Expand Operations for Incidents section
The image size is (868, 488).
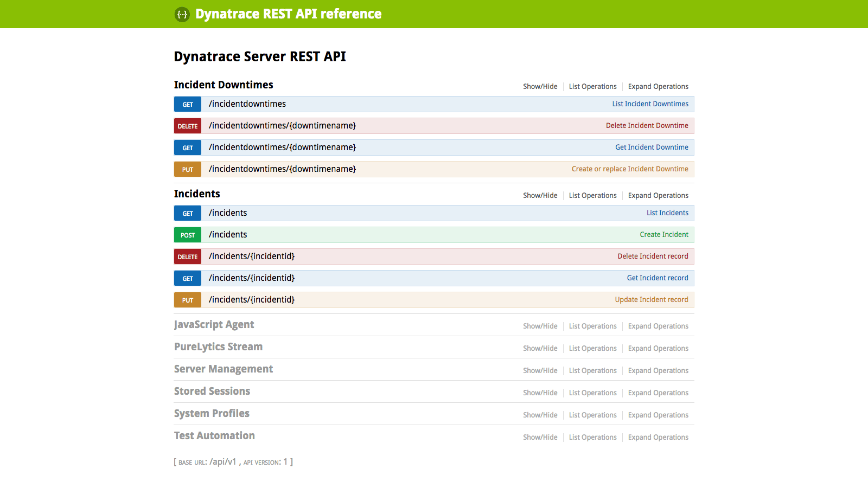pyautogui.click(x=658, y=196)
